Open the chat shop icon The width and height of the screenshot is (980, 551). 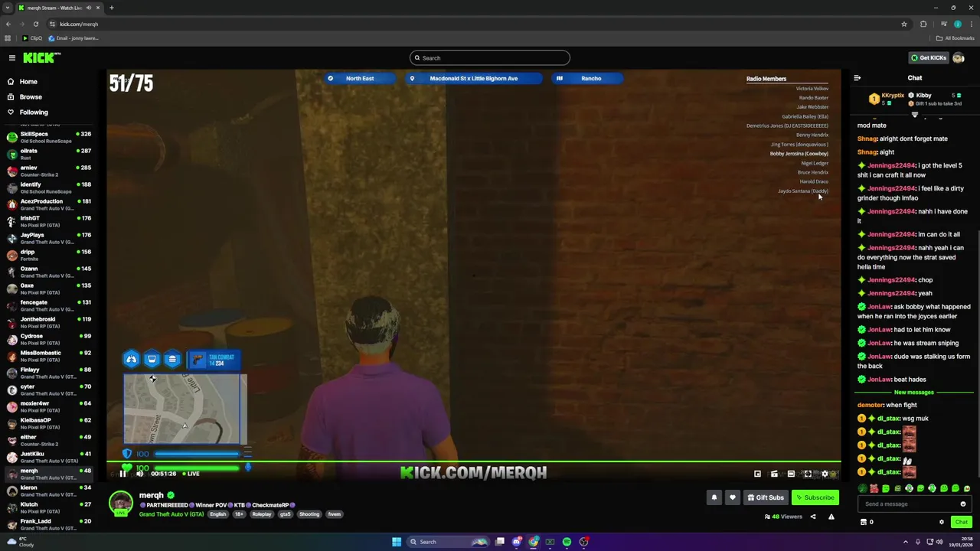864,522
